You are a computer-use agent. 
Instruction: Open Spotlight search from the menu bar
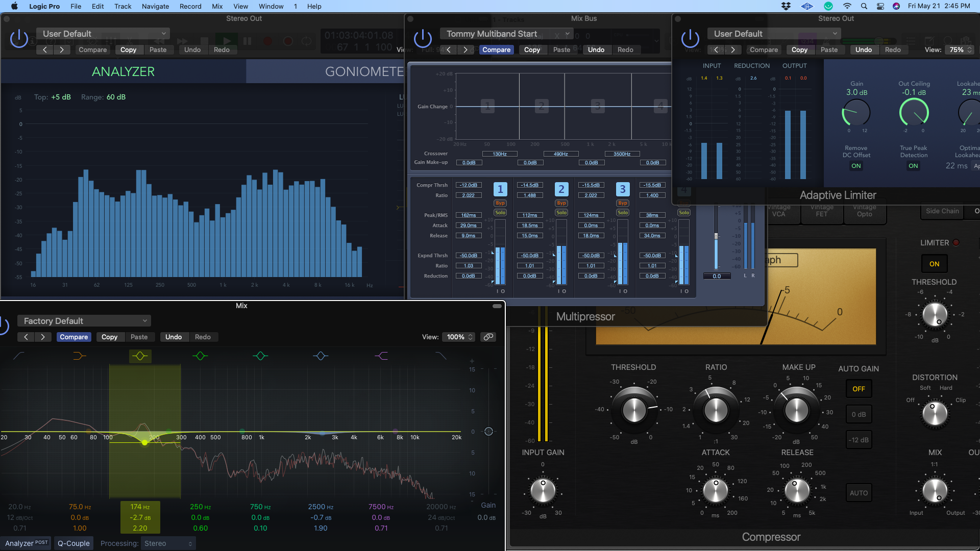(864, 6)
